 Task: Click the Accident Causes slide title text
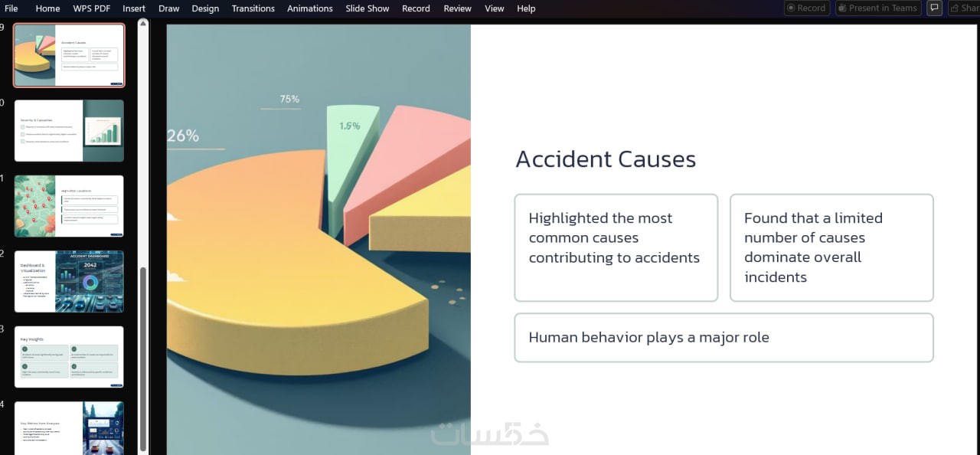606,159
